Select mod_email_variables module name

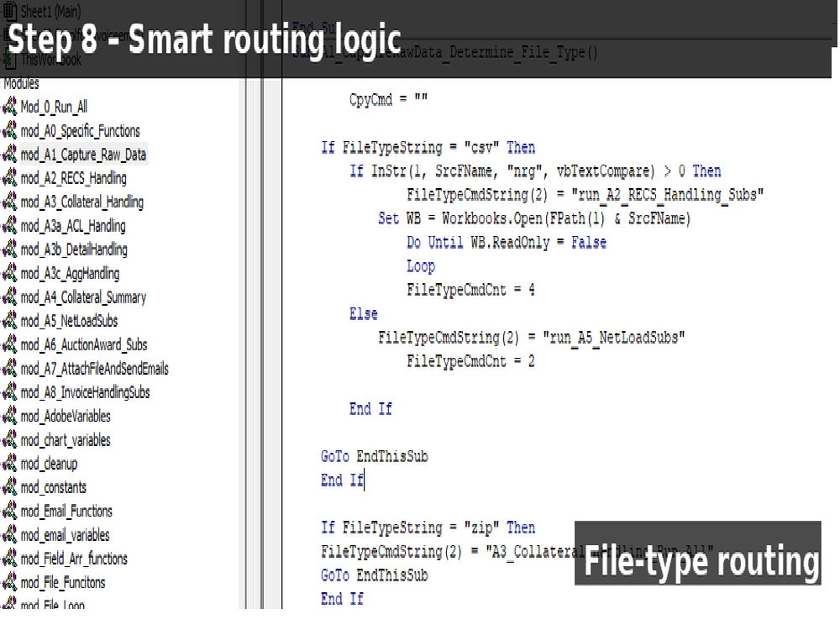pyautogui.click(x=66, y=535)
